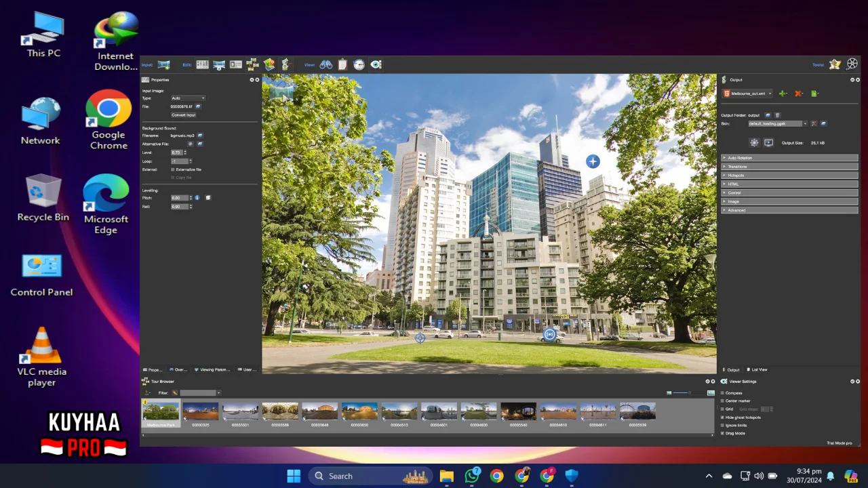Viewport: 868px width, 488px height.
Task: Add a new output with the green plus
Action: coord(783,94)
